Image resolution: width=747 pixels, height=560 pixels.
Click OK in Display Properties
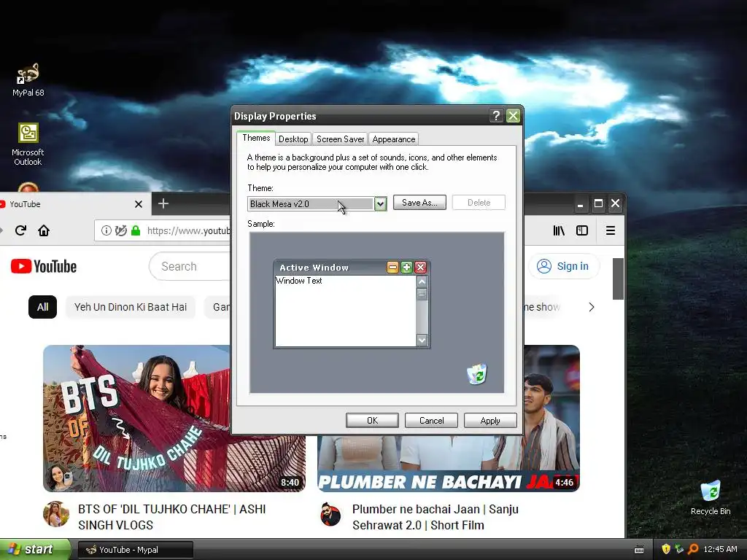click(373, 421)
